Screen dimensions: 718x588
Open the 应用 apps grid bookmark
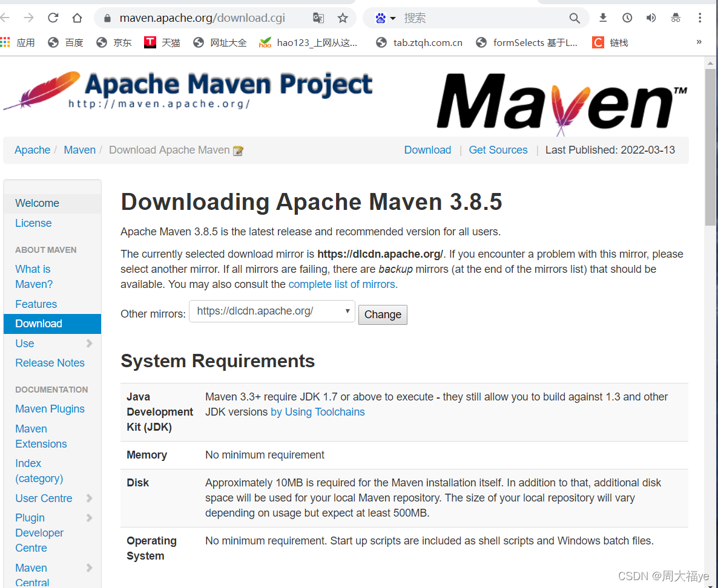tap(18, 42)
